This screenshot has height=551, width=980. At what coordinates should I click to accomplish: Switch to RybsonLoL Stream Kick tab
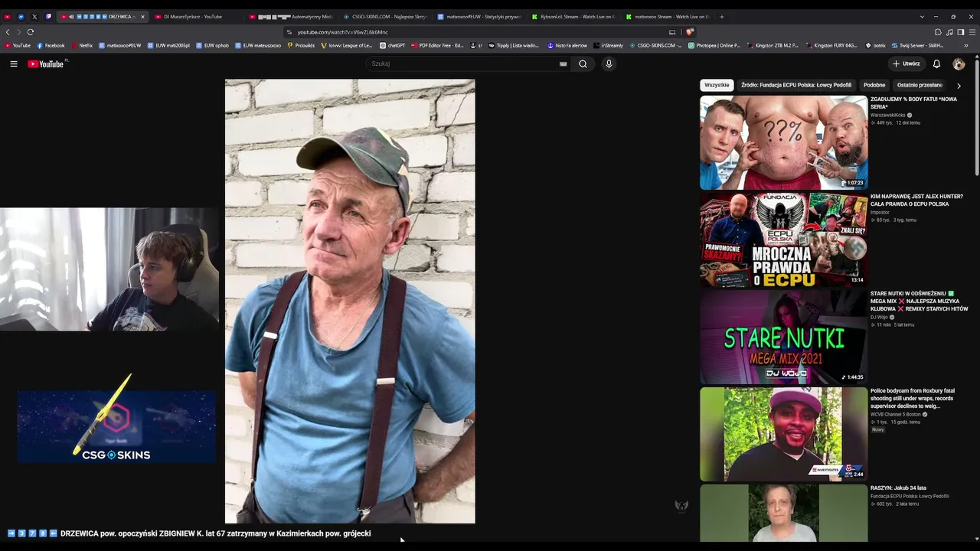coord(573,17)
